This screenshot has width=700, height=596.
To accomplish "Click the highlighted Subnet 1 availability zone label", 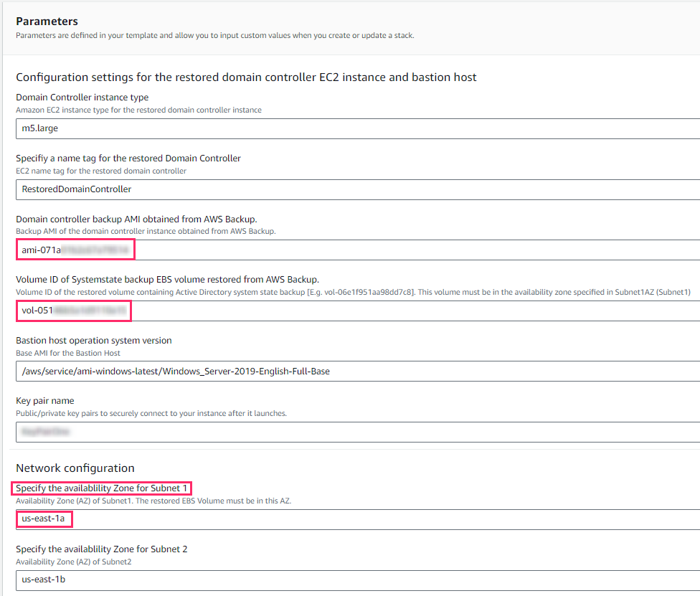I will point(101,487).
